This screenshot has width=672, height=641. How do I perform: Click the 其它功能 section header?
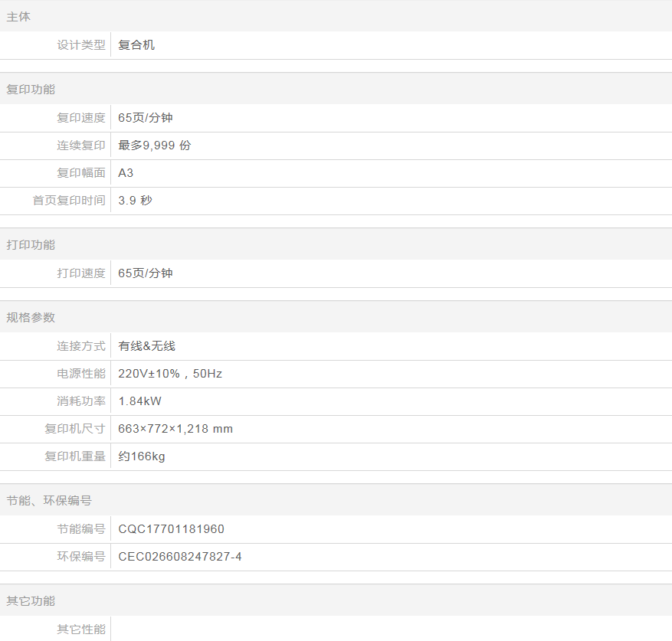pos(31,601)
